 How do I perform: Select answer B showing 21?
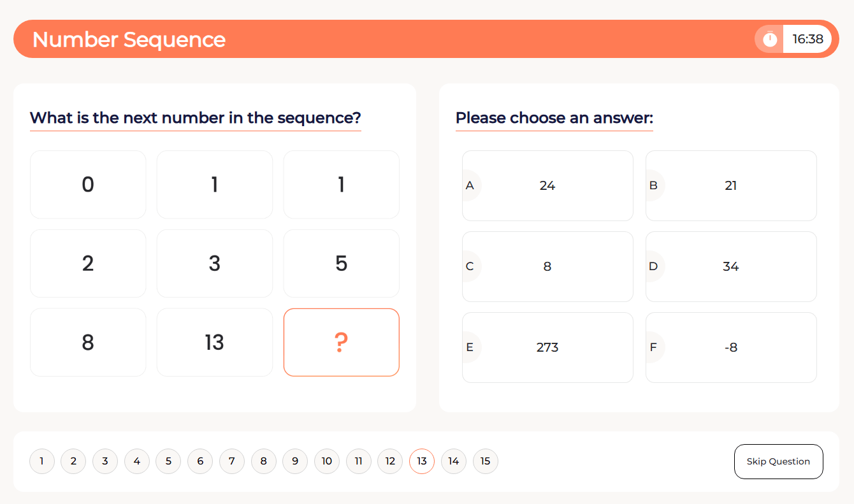coord(731,185)
